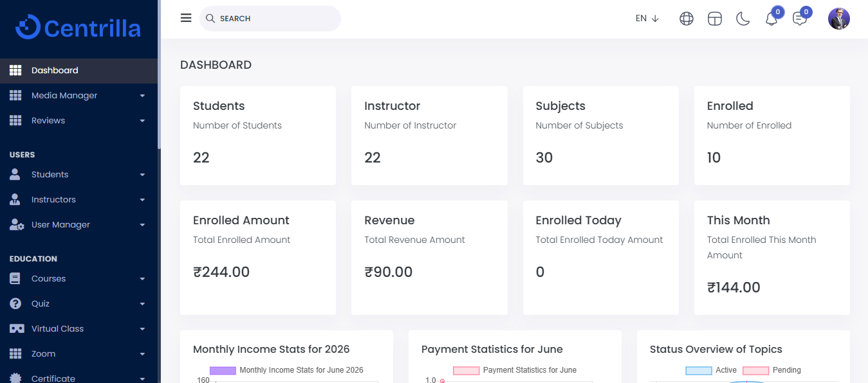Open the Instructors menu item

(x=78, y=200)
